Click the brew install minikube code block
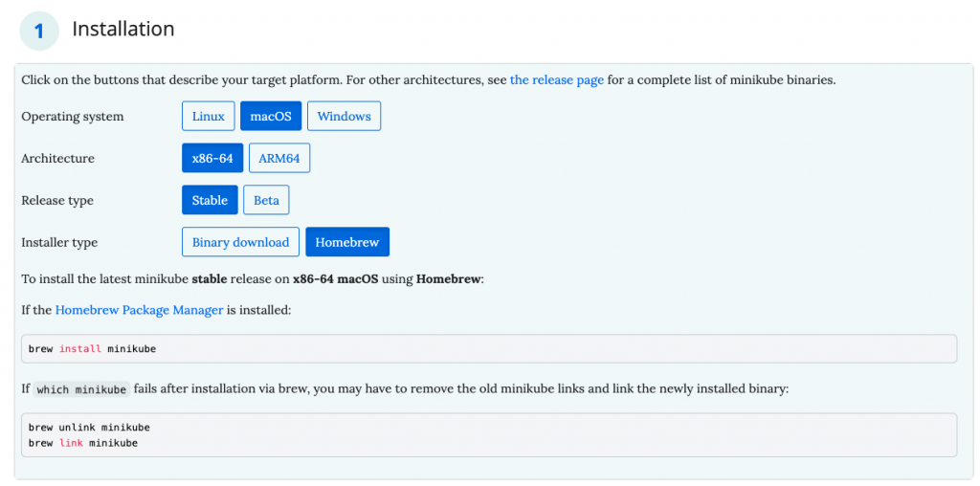The width and height of the screenshot is (980, 486). tap(488, 349)
